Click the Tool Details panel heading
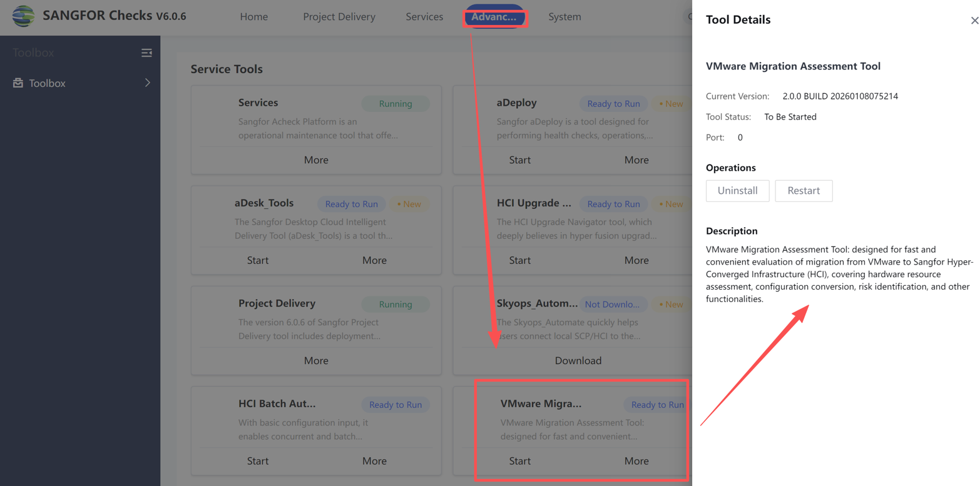Viewport: 980px width, 486px height. click(738, 19)
